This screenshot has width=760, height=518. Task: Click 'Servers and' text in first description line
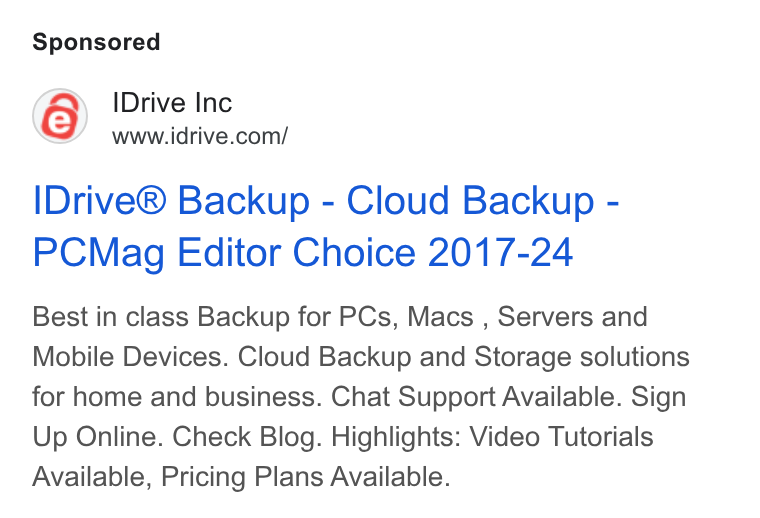pyautogui.click(x=572, y=317)
